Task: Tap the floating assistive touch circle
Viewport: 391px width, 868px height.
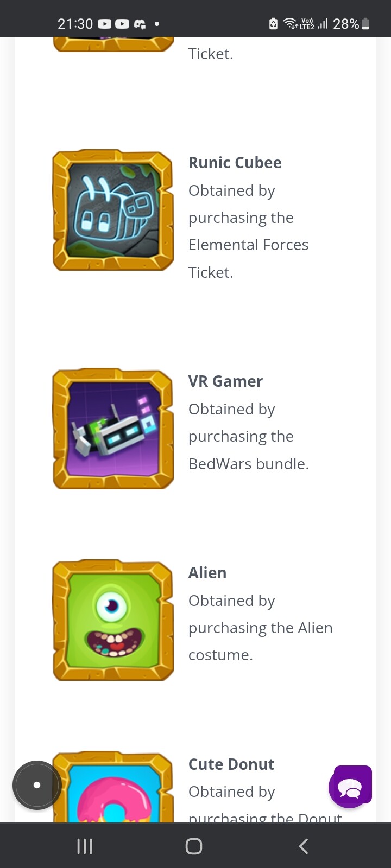Action: click(x=37, y=785)
